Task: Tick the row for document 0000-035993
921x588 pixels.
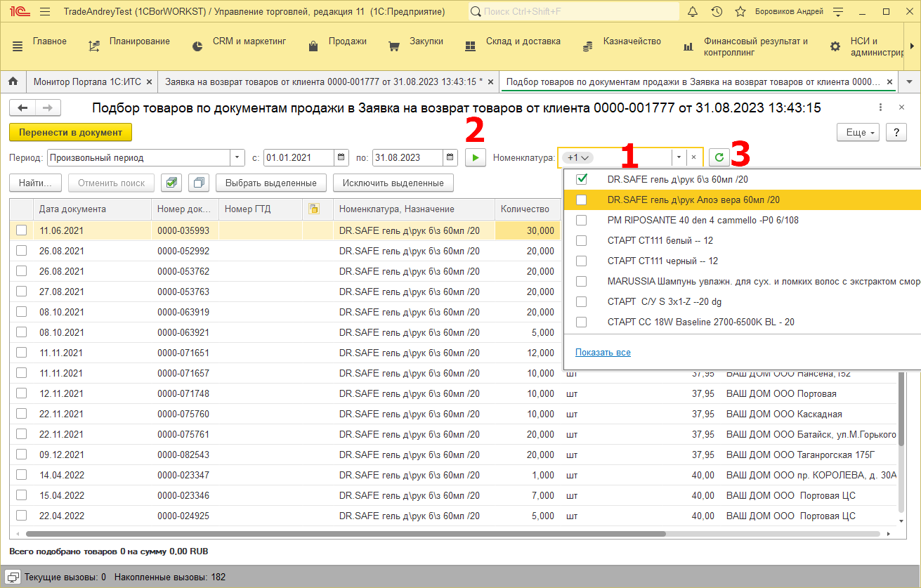Action: pos(22,230)
